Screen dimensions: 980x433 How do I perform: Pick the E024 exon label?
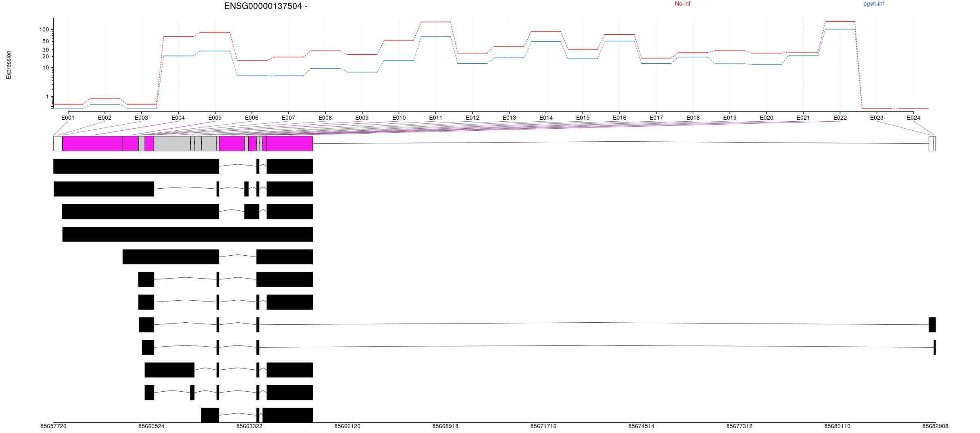[913, 118]
